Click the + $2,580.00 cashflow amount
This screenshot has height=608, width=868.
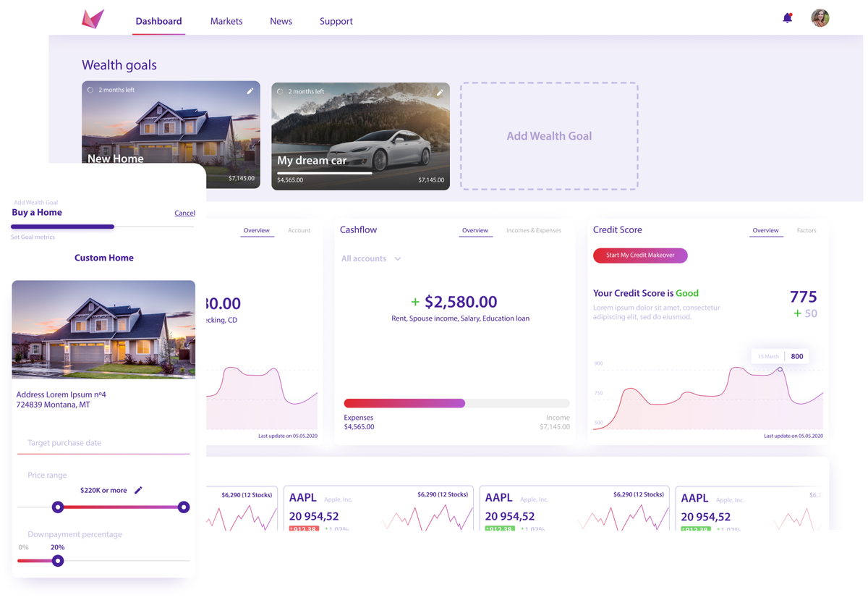(x=454, y=302)
